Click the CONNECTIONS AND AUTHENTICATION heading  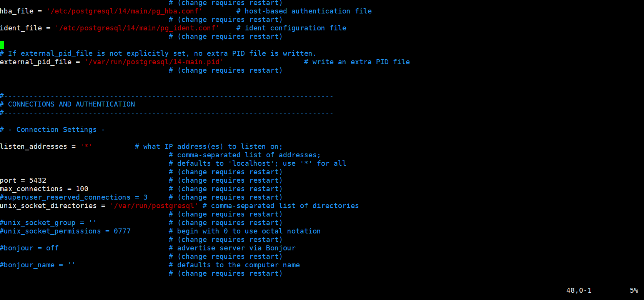click(72, 104)
